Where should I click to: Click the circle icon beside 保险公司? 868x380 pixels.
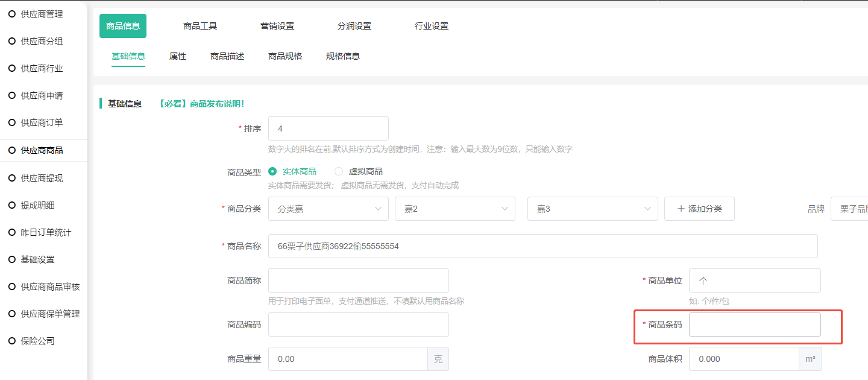pos(11,341)
